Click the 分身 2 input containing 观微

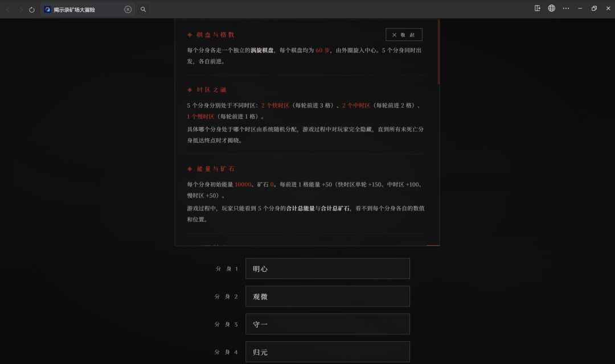click(x=327, y=296)
